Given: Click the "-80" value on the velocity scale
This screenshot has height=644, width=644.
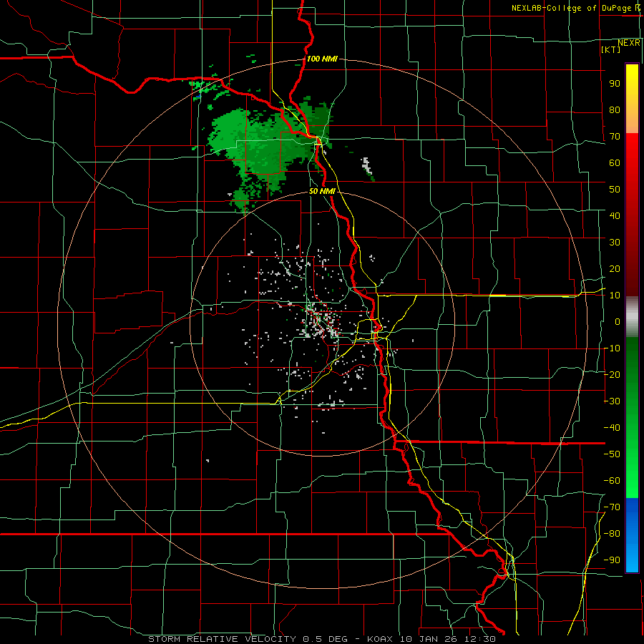Looking at the screenshot, I should 612,534.
